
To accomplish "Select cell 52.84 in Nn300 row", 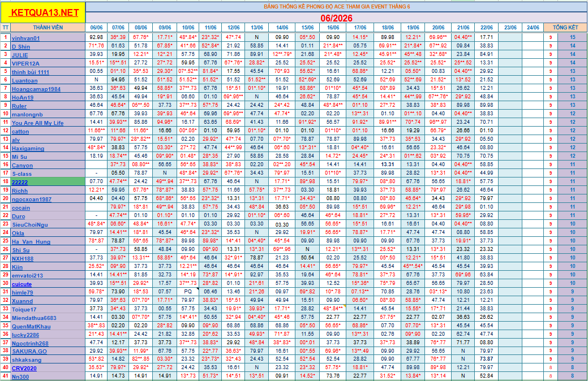I will click(x=486, y=376).
